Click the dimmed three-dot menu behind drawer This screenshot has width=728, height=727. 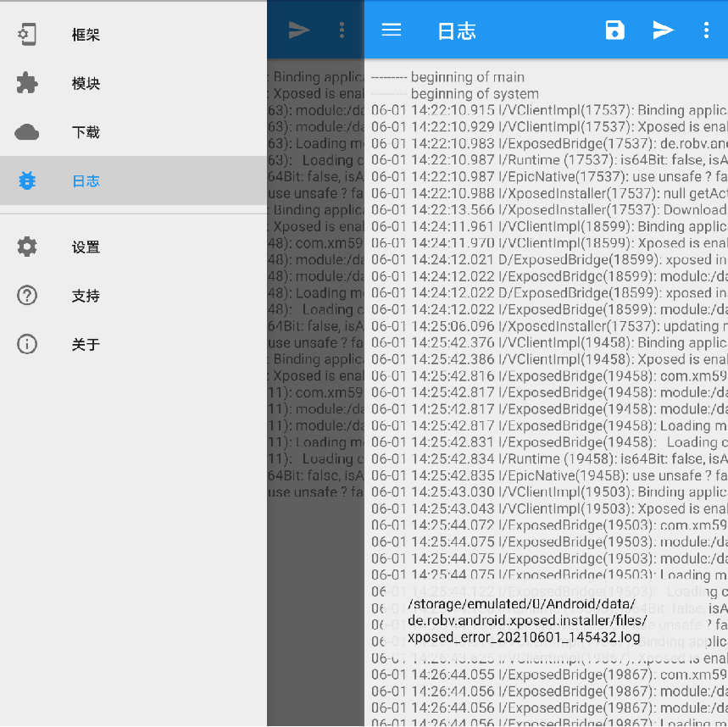click(342, 31)
